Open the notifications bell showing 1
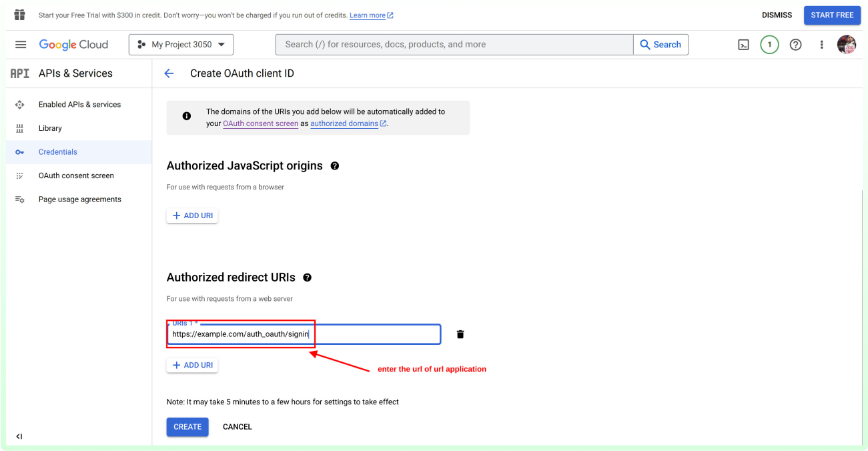This screenshot has width=868, height=451. 769,44
